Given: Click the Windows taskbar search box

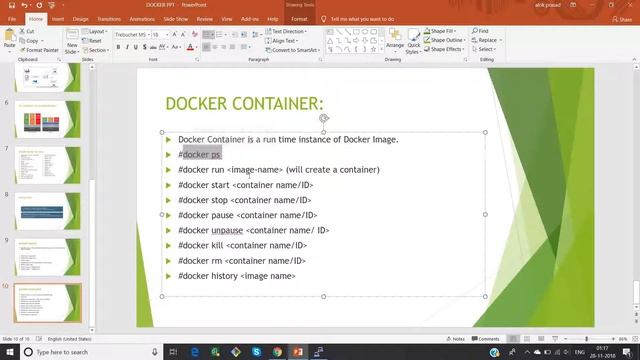Looking at the screenshot, I should (x=91, y=352).
